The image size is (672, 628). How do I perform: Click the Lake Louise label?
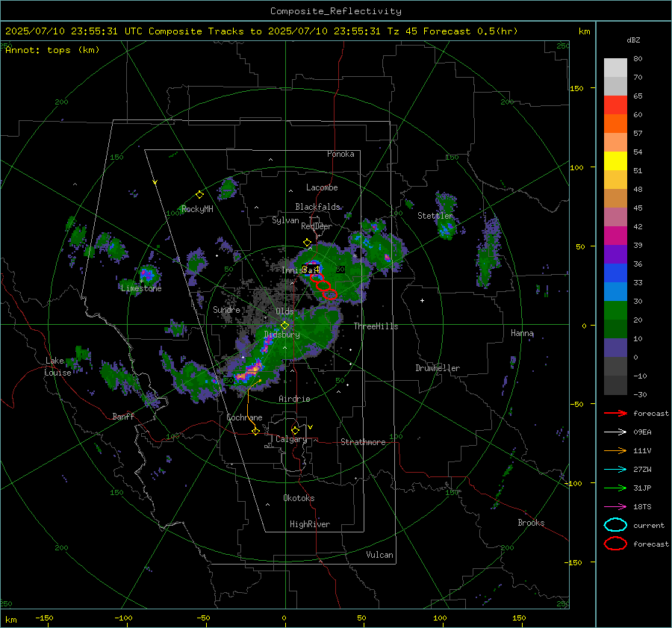(58, 367)
